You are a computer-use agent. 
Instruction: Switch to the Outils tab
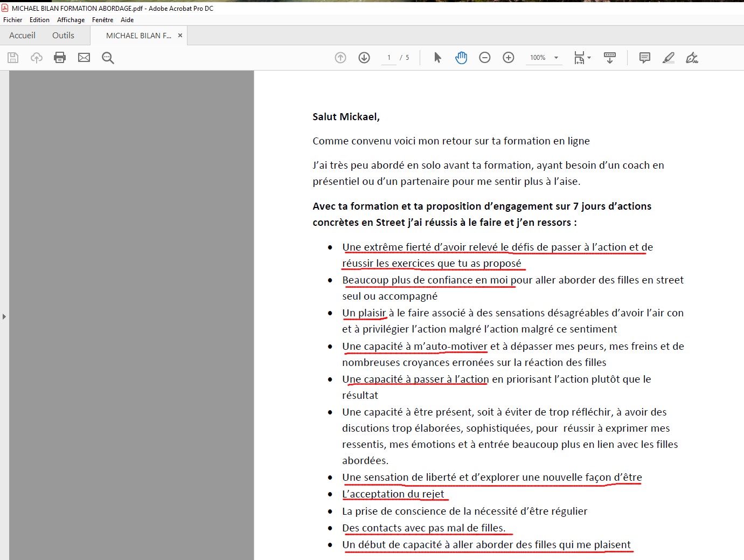click(63, 36)
